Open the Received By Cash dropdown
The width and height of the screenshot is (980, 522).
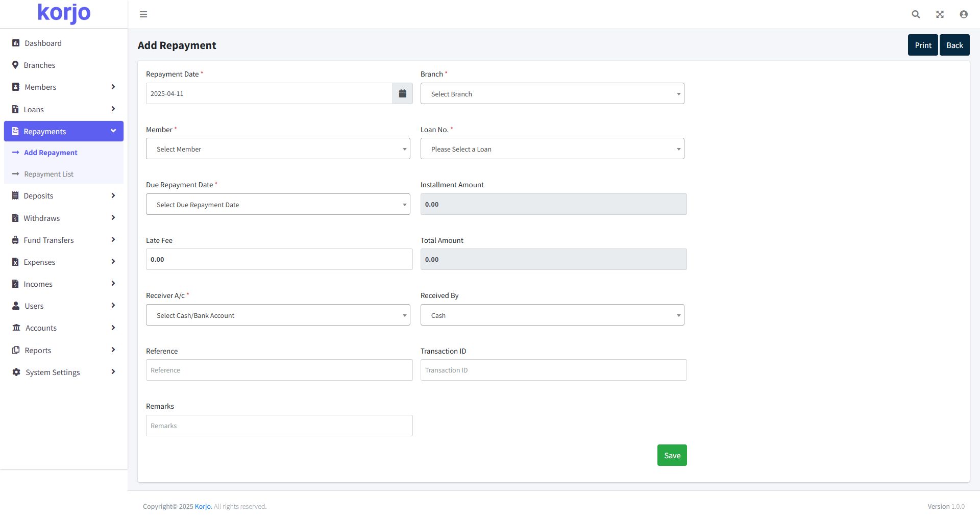tap(552, 315)
